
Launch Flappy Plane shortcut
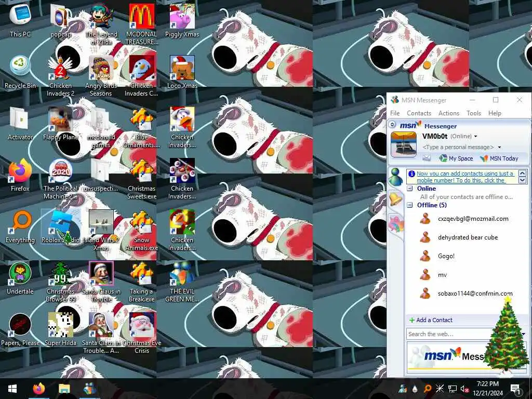60,124
